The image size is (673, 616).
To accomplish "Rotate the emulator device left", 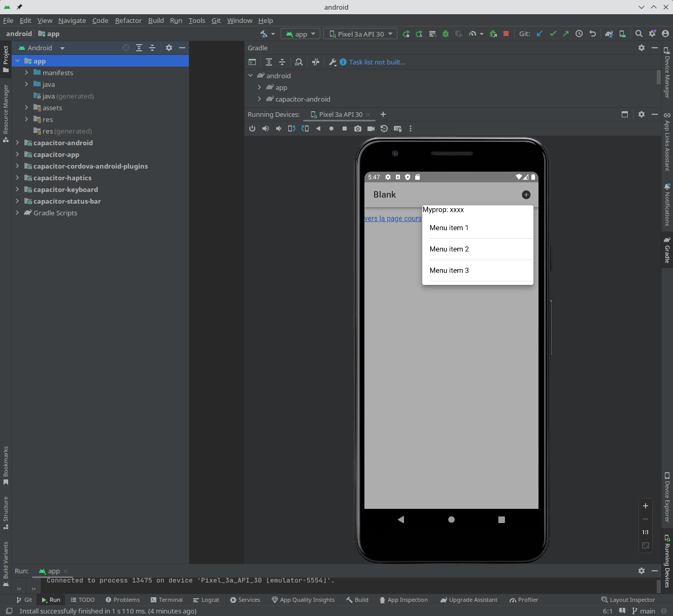I will [291, 128].
